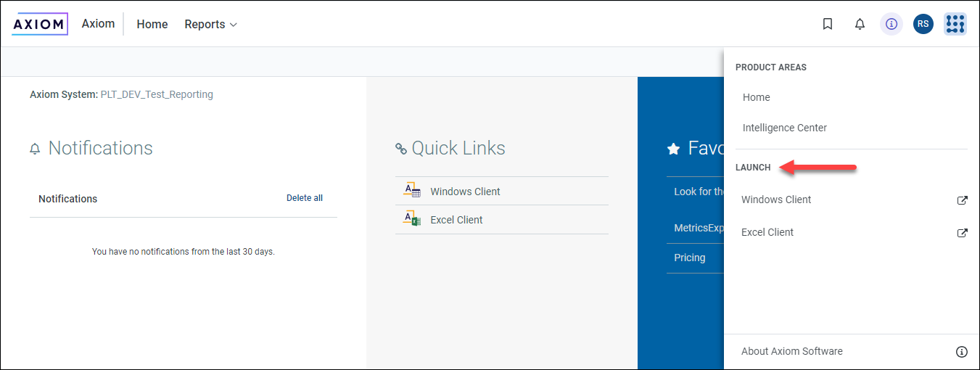Image resolution: width=980 pixels, height=370 pixels.
Task: Launch Windows Client from the Launch section
Action: click(776, 200)
